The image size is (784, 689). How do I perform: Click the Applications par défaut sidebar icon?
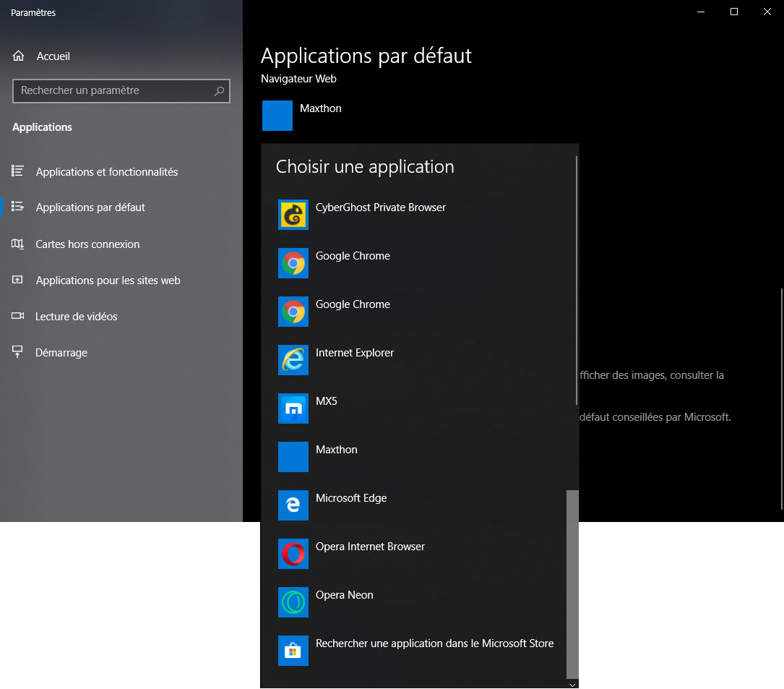[17, 207]
